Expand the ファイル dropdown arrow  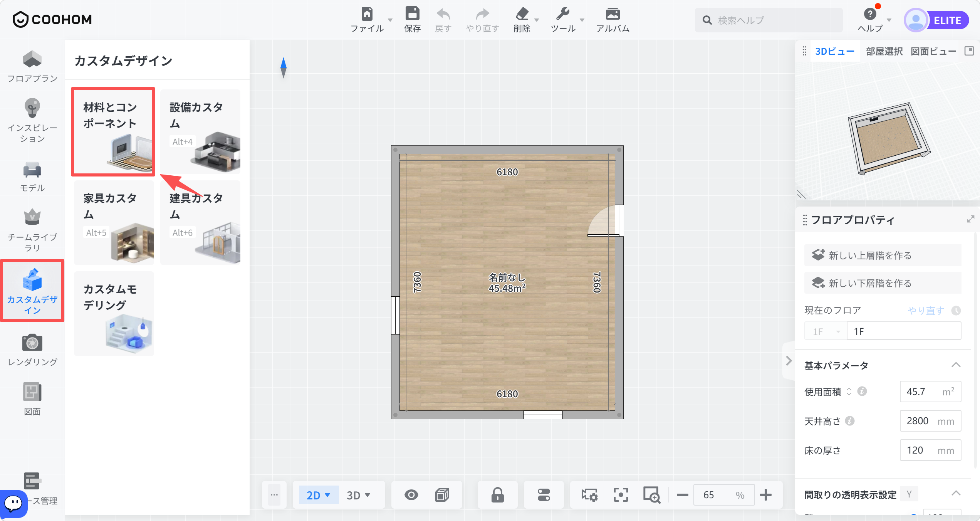click(390, 20)
